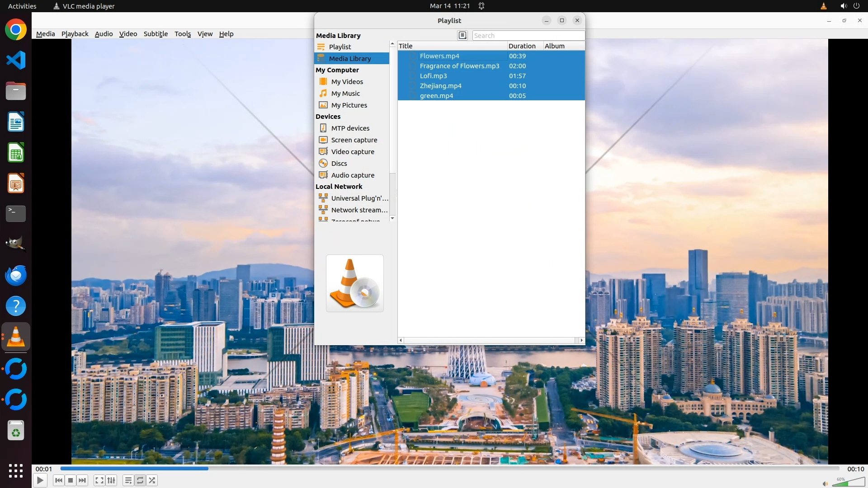This screenshot has width=868, height=488.
Task: Change the playlist view mode icon
Action: point(462,35)
